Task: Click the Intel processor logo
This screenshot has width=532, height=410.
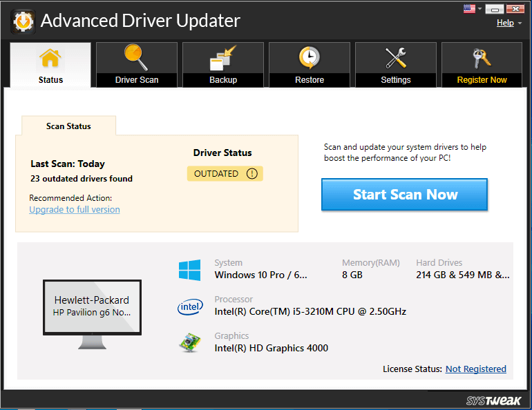Action: pyautogui.click(x=190, y=306)
